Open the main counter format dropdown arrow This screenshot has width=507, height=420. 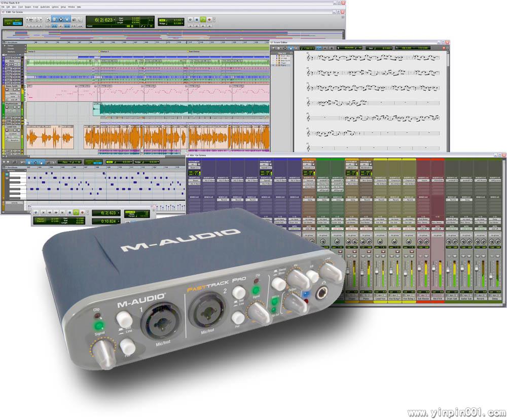[x=115, y=20]
